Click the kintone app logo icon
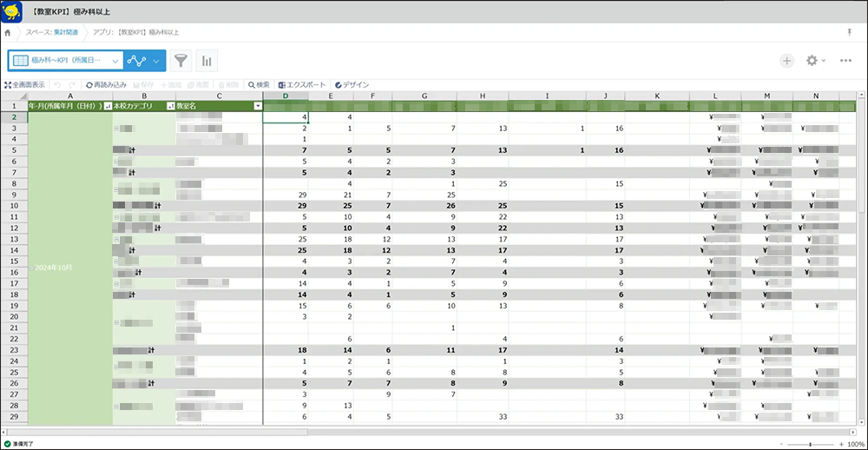 point(11,11)
